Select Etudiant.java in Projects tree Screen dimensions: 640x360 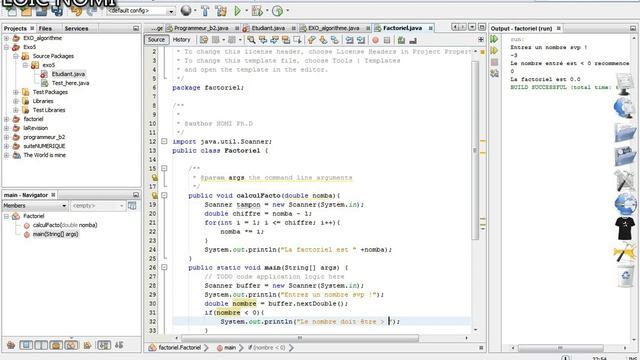click(x=68, y=74)
